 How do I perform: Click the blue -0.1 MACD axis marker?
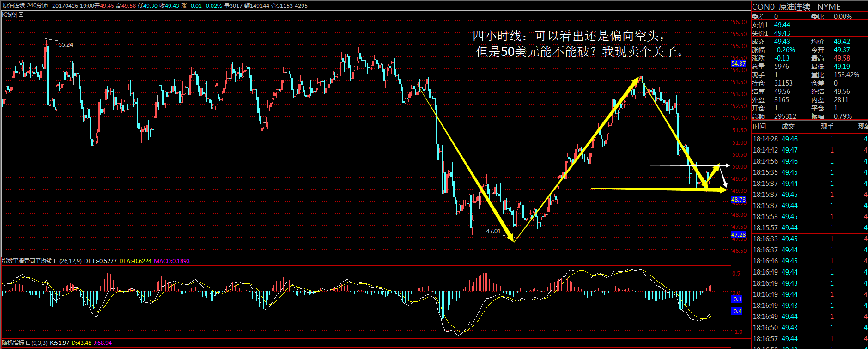click(736, 300)
